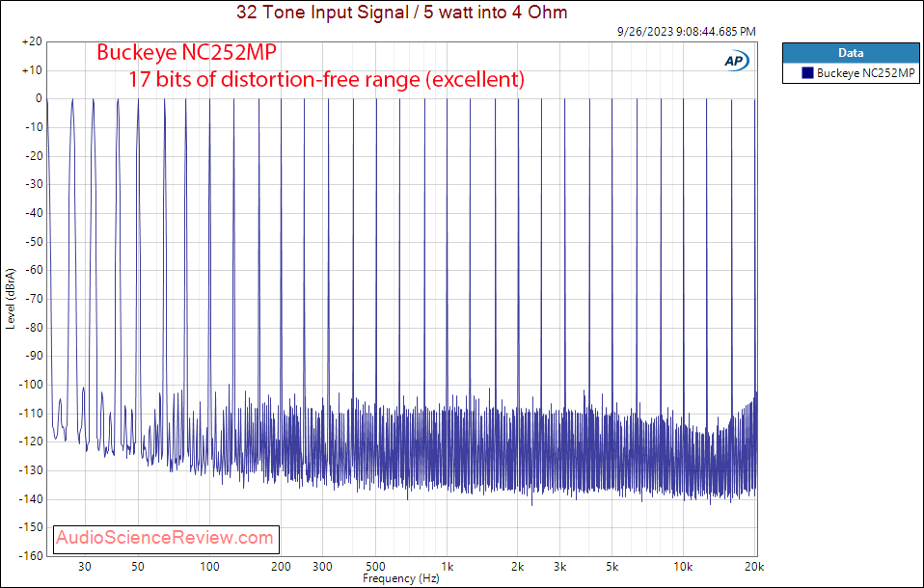Screen dimensions: 924x588
Task: Click the '200' frequency axis tick label
Action: 281,567
